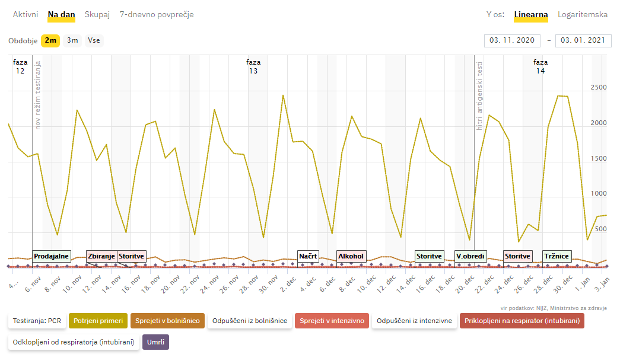Open the Prodajalne event marker
Viewport: 620px width, 364px height.
52,256
